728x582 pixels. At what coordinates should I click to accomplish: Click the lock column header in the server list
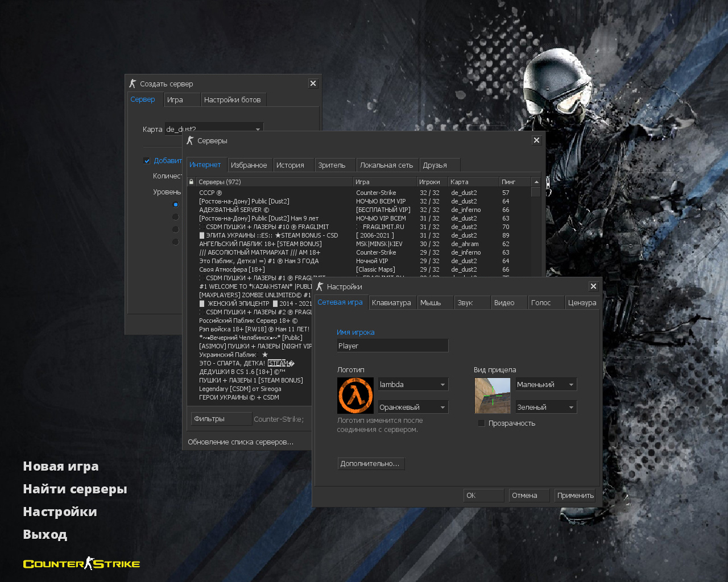[191, 181]
